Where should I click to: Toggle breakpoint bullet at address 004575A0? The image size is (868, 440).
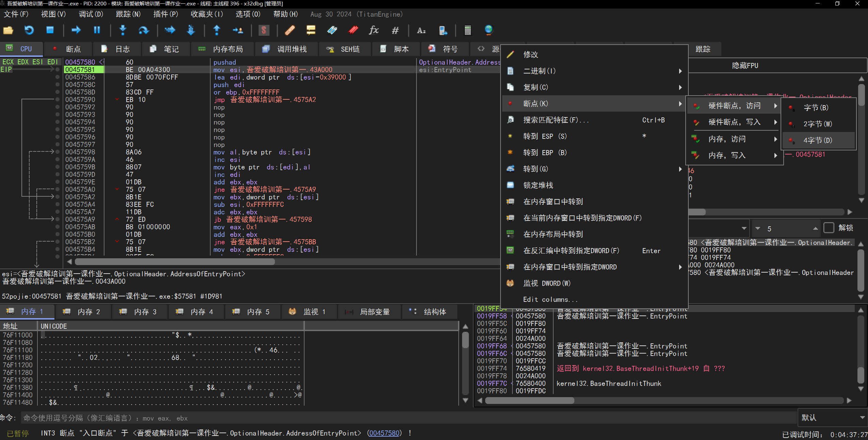(x=58, y=190)
